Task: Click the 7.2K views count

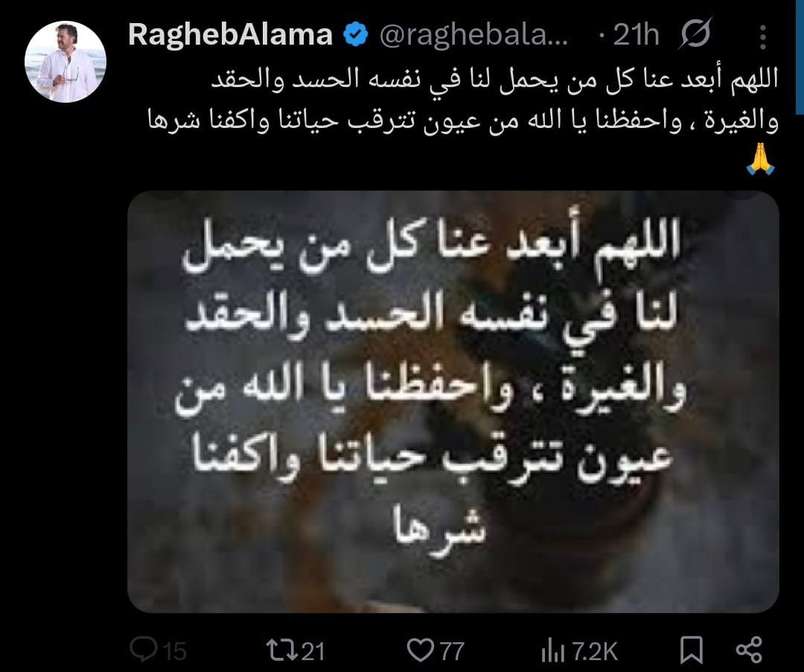Action: pos(595,651)
